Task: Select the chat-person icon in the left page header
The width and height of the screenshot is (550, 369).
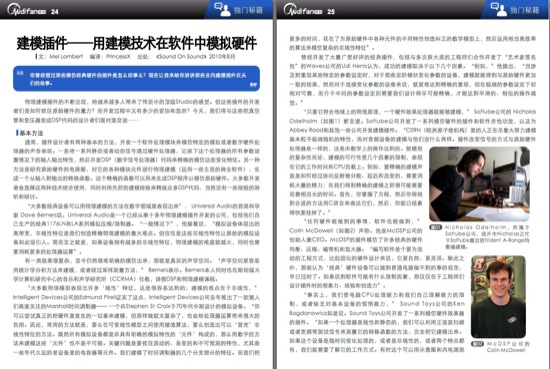Action: click(222, 9)
